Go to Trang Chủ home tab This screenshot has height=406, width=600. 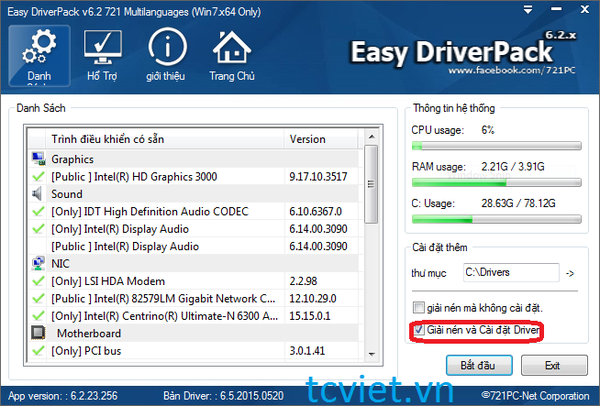click(x=232, y=56)
